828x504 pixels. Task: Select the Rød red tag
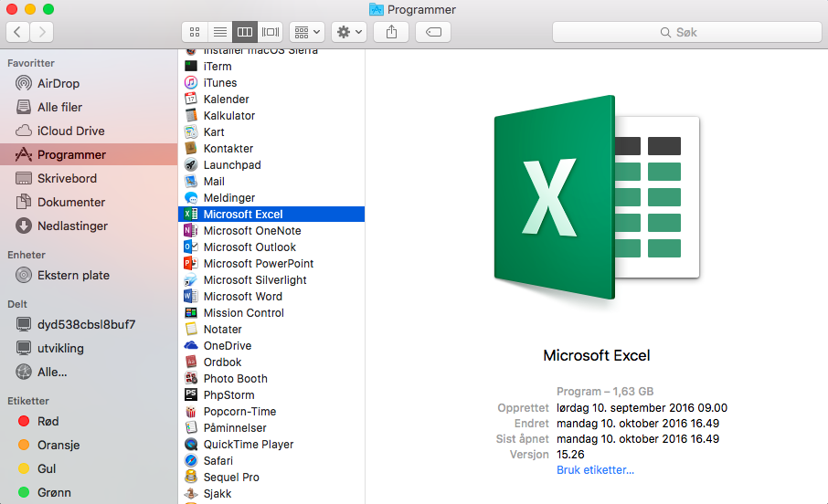point(89,421)
